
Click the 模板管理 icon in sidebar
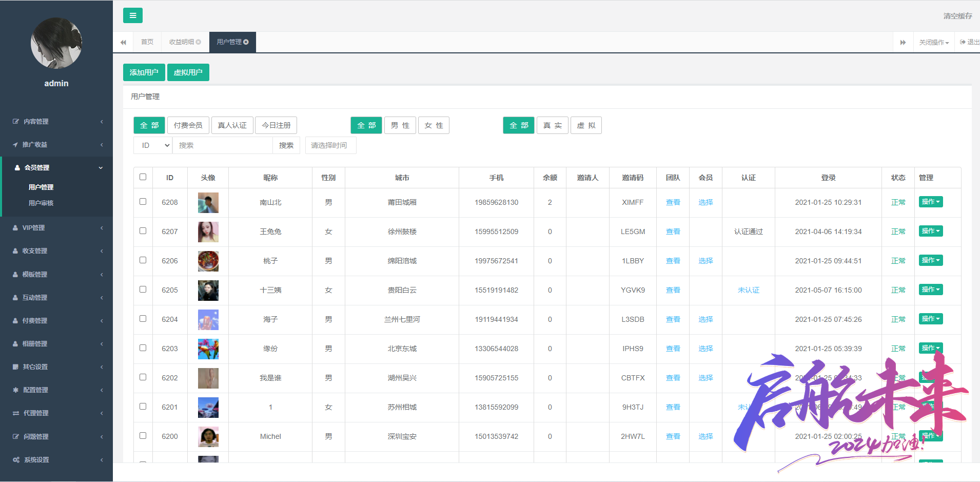pos(15,275)
